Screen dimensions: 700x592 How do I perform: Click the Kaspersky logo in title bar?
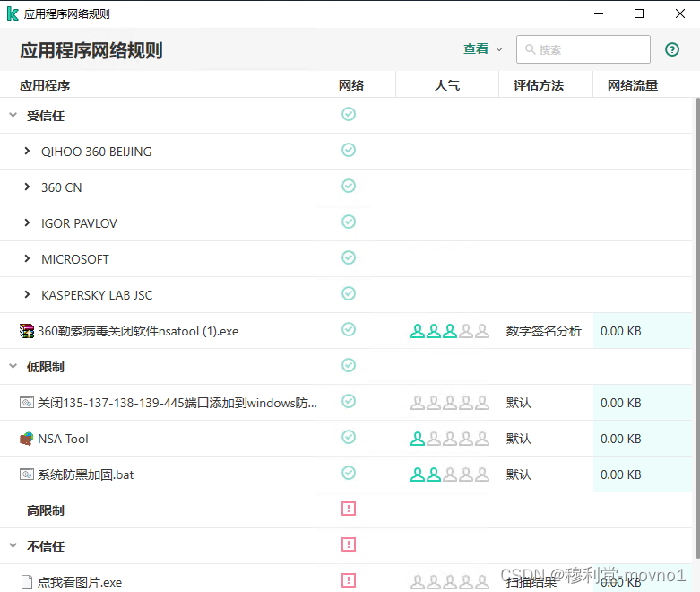pos(13,13)
